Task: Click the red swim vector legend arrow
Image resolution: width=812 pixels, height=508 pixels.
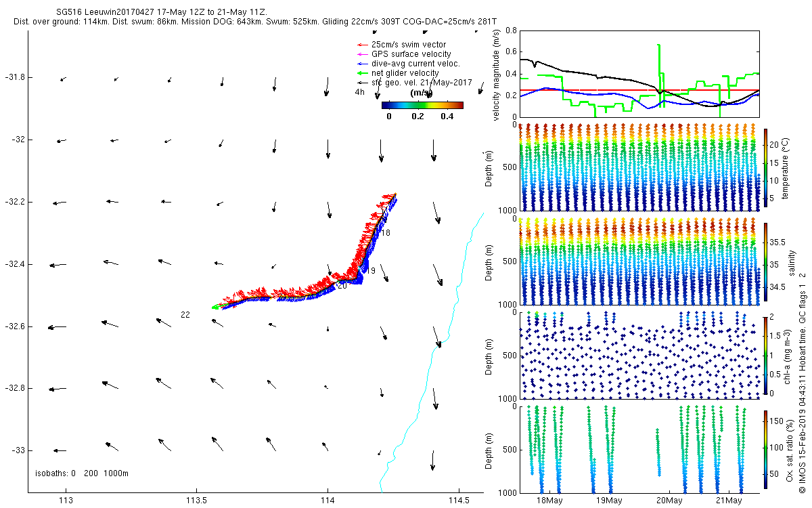Action: (x=362, y=45)
